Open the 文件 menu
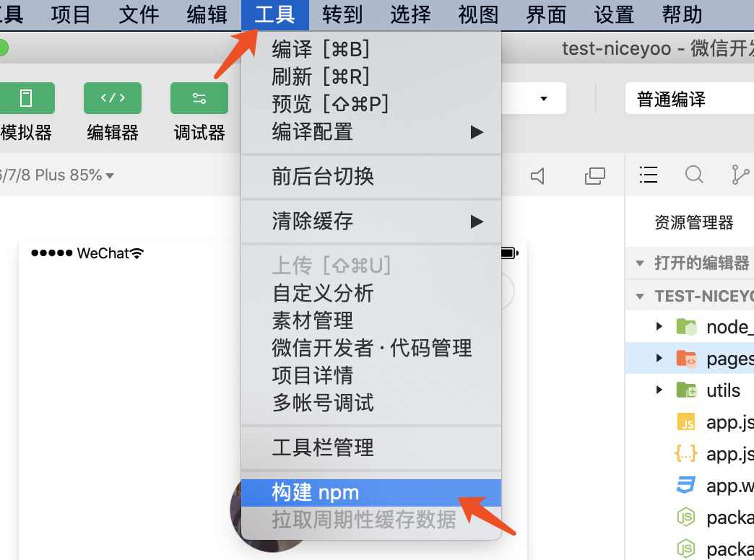The height and width of the screenshot is (560, 754). 139,15
